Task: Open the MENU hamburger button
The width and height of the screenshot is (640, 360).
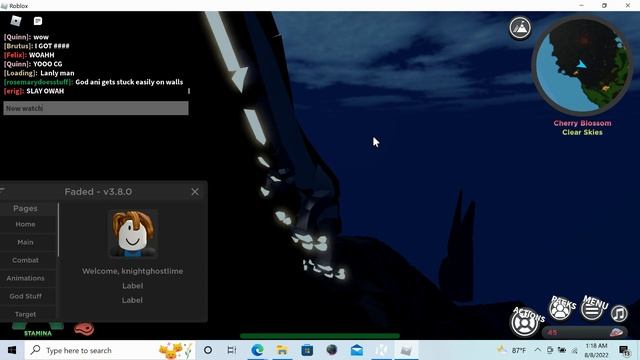Action: coord(592,310)
